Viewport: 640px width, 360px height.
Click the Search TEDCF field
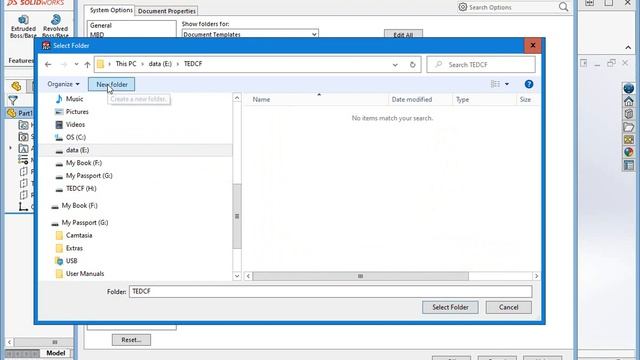coord(481,64)
